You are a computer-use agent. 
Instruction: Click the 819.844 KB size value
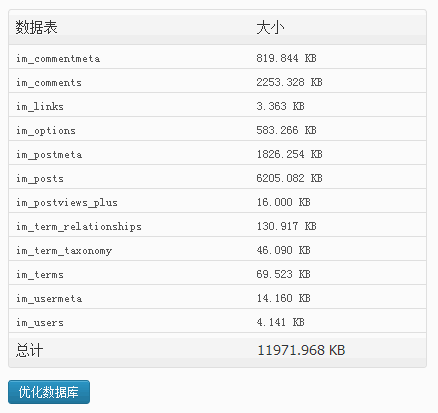[286, 58]
